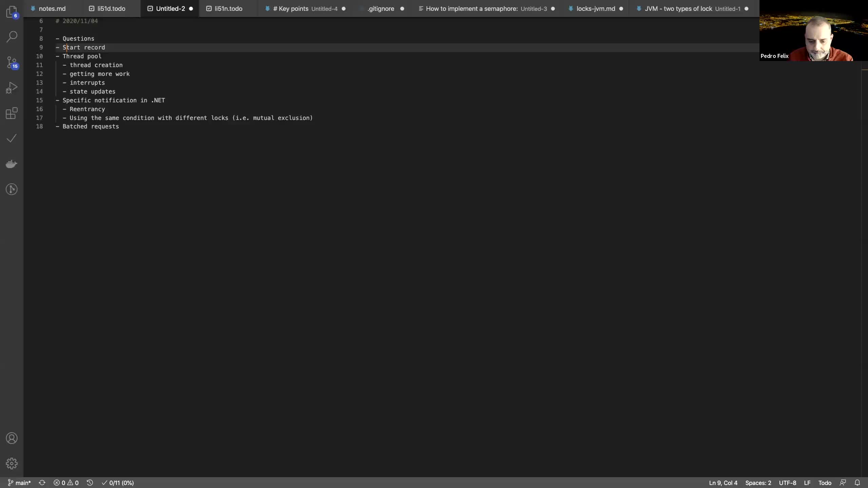Viewport: 868px width, 488px height.
Task: Open Source Control with 15 changes
Action: coord(12,62)
